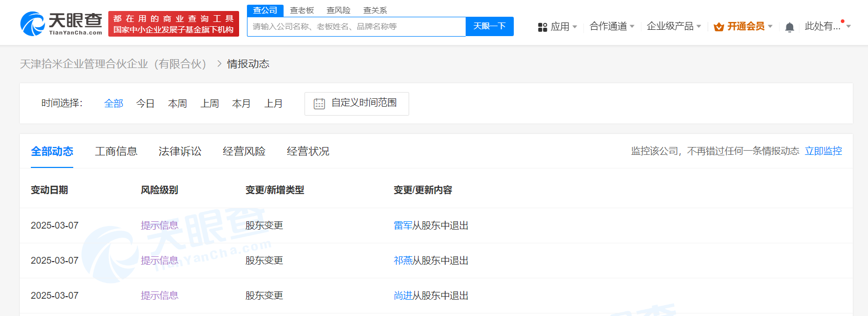Switch to the 法律诉讼 tab
This screenshot has width=868, height=316.
click(x=180, y=151)
